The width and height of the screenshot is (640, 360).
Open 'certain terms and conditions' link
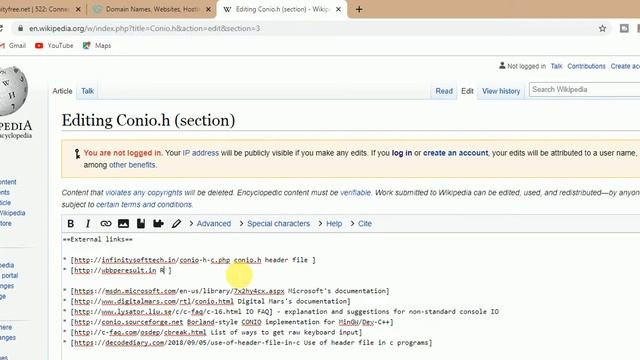144,204
